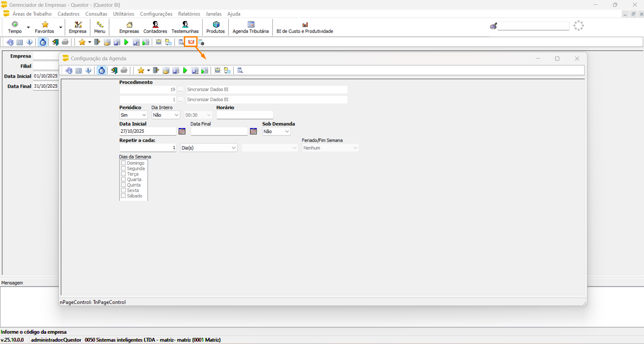Click the ellipsis button beside procedure 19
The image size is (644, 344).
pyautogui.click(x=181, y=90)
